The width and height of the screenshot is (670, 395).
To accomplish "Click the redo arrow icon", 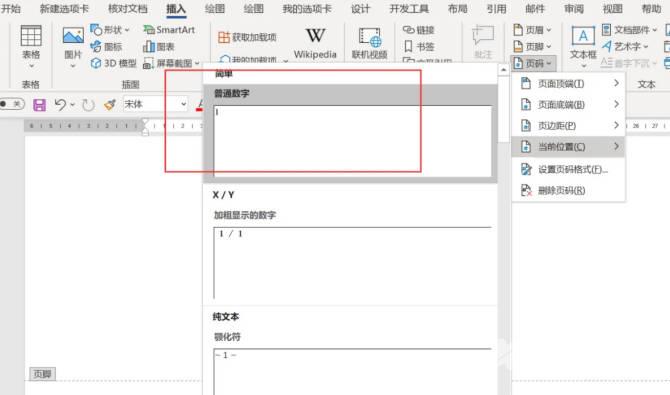I will [88, 105].
